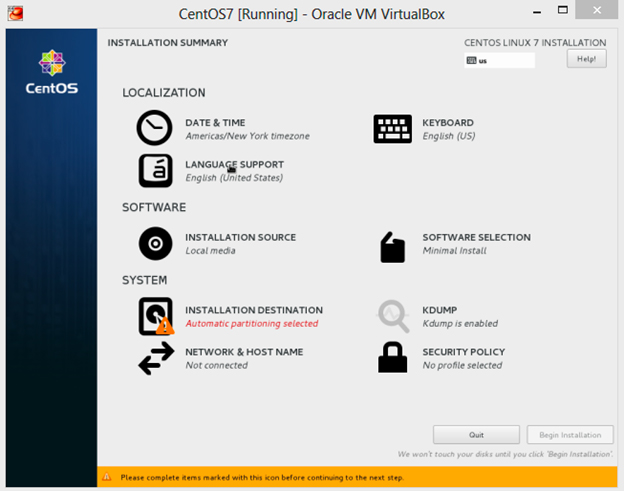Click the Begin Installation button

coord(570,435)
